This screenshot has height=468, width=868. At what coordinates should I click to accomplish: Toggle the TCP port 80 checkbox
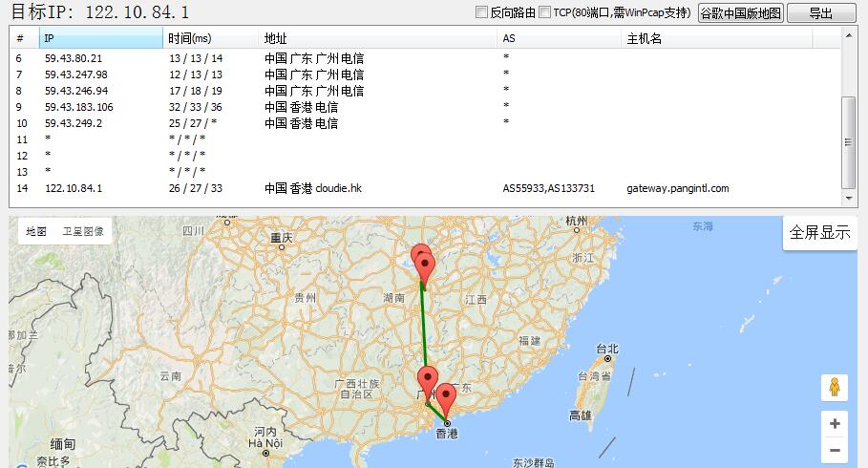tap(544, 12)
